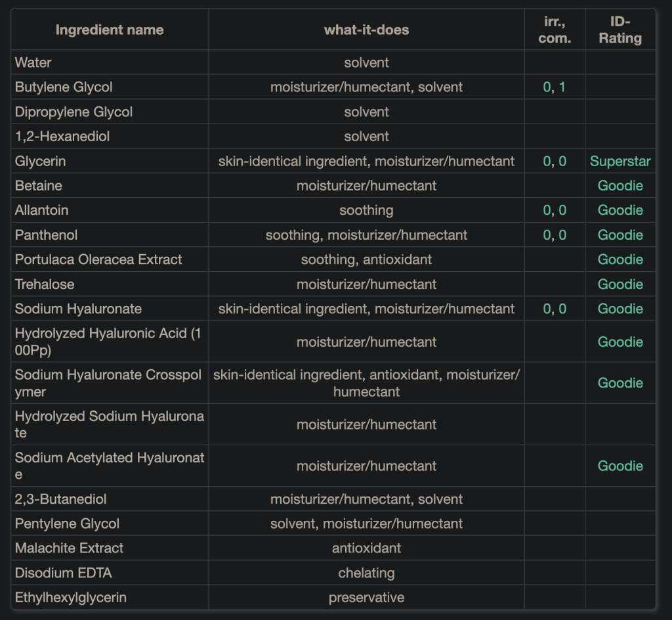Click the irr., com. column header
This screenshot has width=672, height=620.
tap(554, 30)
